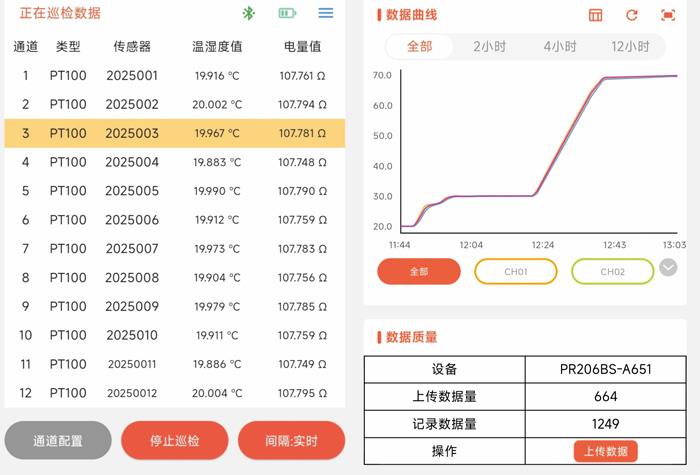This screenshot has height=475, width=700.
Task: Select channel 12 sensor 20250012 row
Action: (175, 393)
